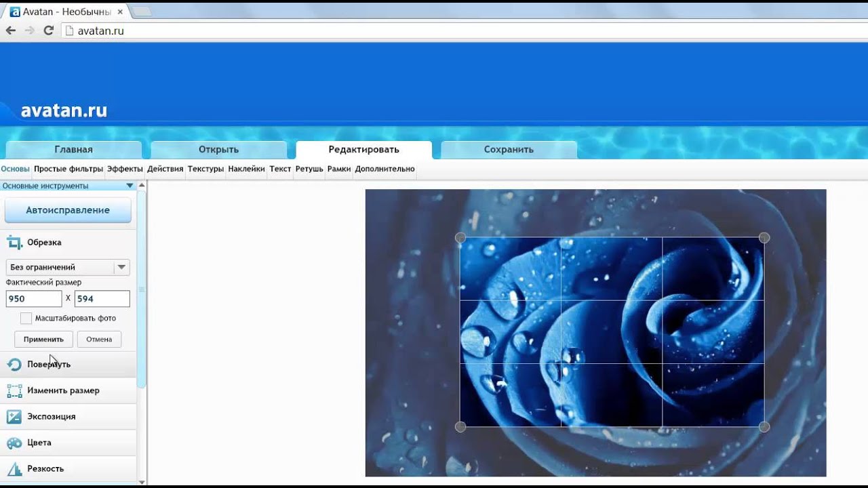Image resolution: width=868 pixels, height=488 pixels.
Task: Open the Ретушь submenu
Action: click(309, 169)
